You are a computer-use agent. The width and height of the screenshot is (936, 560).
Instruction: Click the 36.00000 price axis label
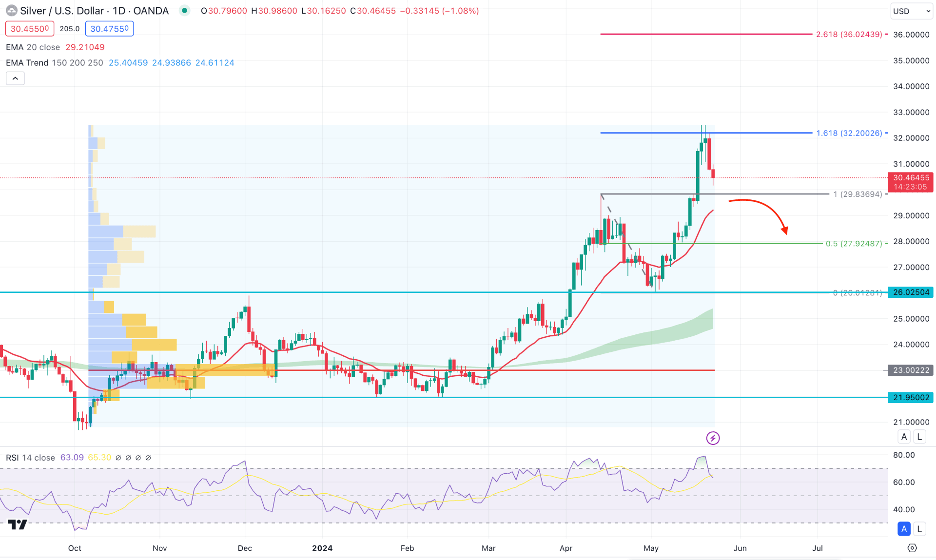pos(911,35)
